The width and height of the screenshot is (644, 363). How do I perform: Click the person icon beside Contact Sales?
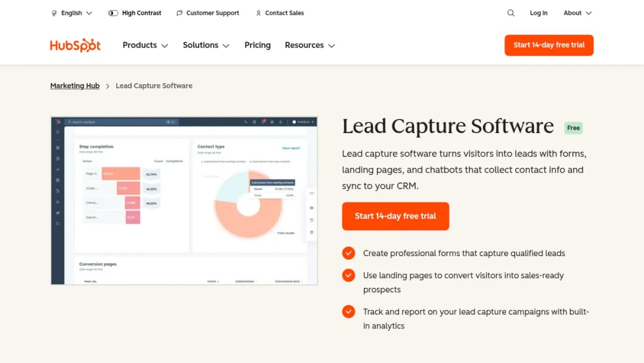pyautogui.click(x=258, y=13)
